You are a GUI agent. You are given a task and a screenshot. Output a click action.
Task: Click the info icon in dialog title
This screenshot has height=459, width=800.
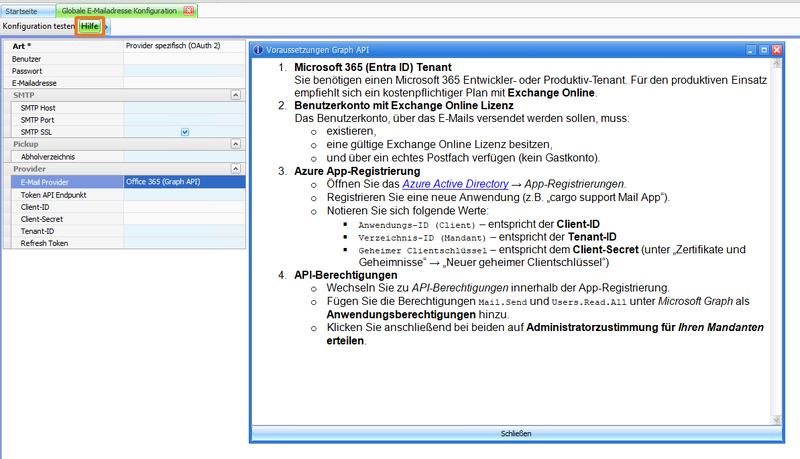tap(257, 48)
